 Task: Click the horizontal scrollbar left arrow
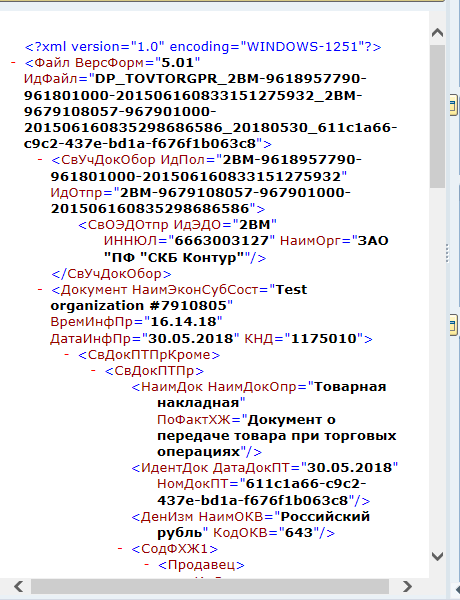pyautogui.click(x=18, y=586)
